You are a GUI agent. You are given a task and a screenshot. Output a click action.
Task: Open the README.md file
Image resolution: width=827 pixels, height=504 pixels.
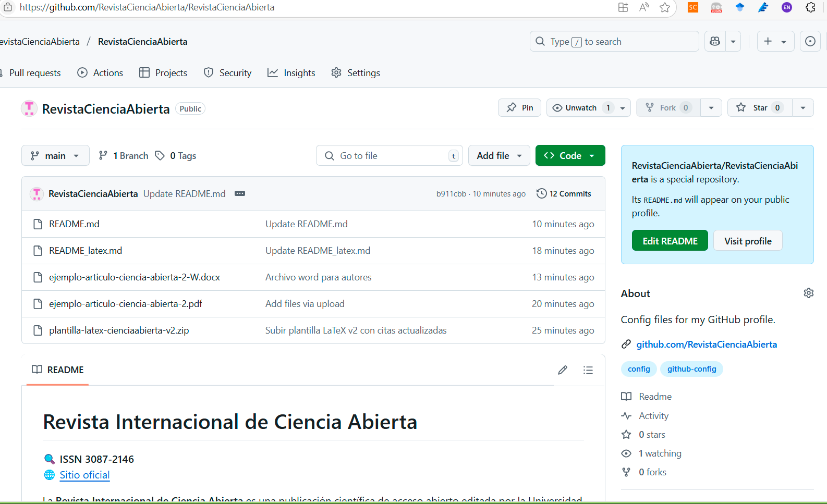point(74,224)
